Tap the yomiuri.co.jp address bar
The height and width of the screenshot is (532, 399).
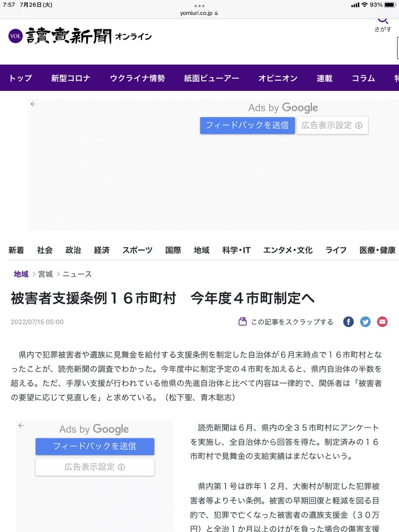point(199,13)
